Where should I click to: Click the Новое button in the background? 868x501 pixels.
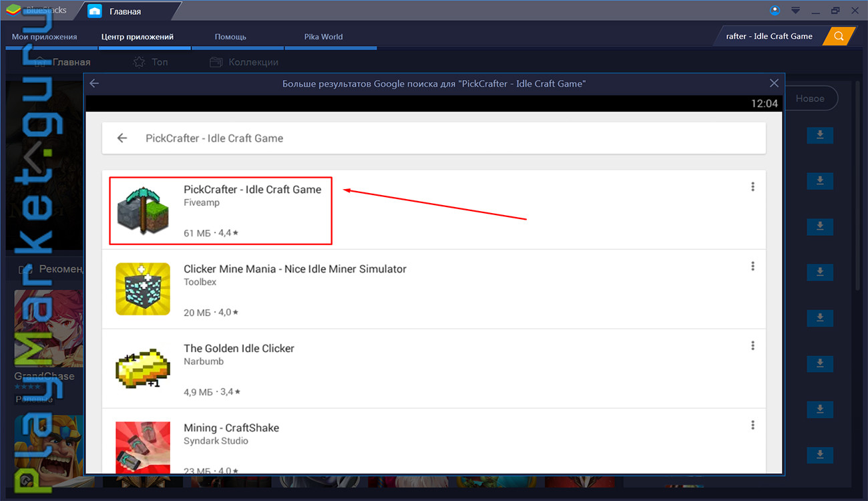(811, 98)
